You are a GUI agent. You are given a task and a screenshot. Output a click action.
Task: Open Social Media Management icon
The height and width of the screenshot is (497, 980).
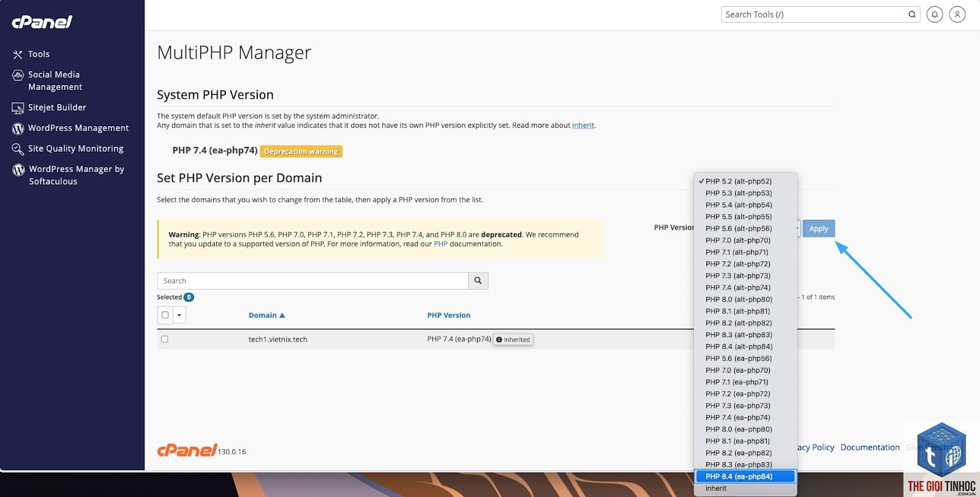pyautogui.click(x=18, y=75)
